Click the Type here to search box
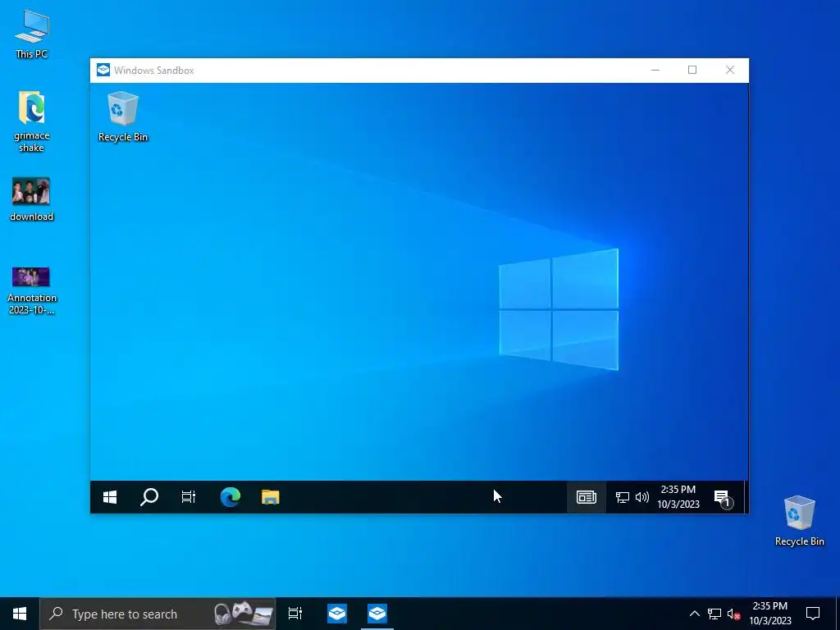 [157, 614]
